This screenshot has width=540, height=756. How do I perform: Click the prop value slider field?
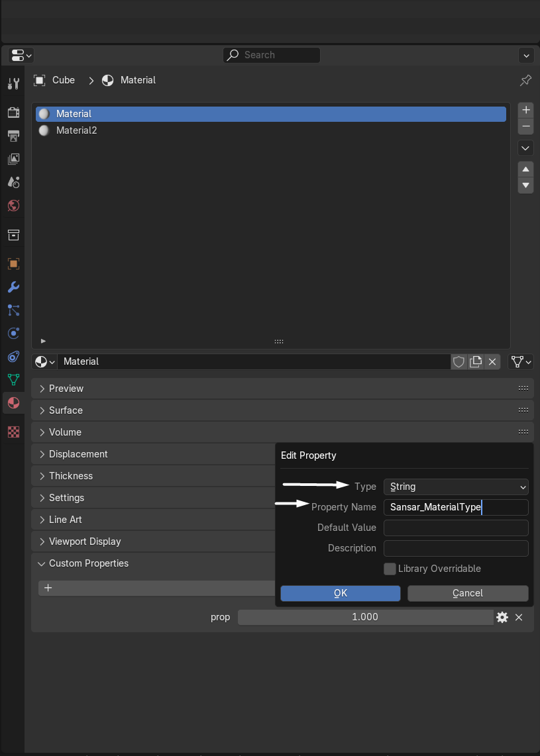tap(364, 617)
